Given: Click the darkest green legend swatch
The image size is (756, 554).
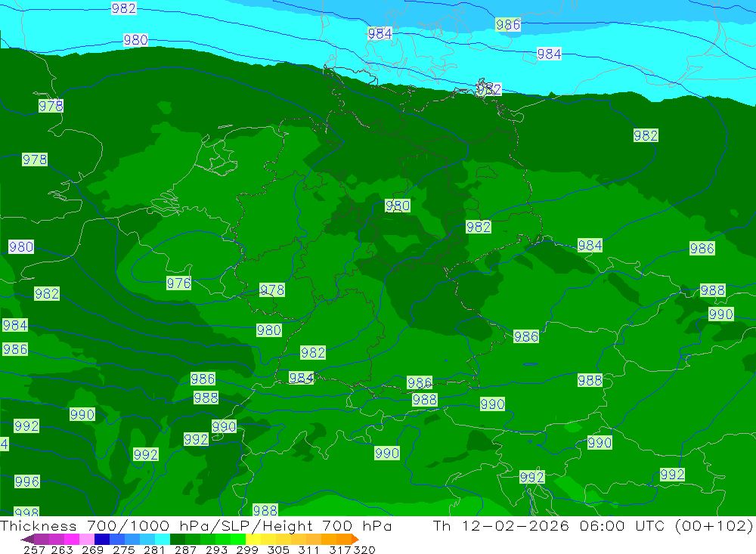Looking at the screenshot, I should [x=178, y=539].
